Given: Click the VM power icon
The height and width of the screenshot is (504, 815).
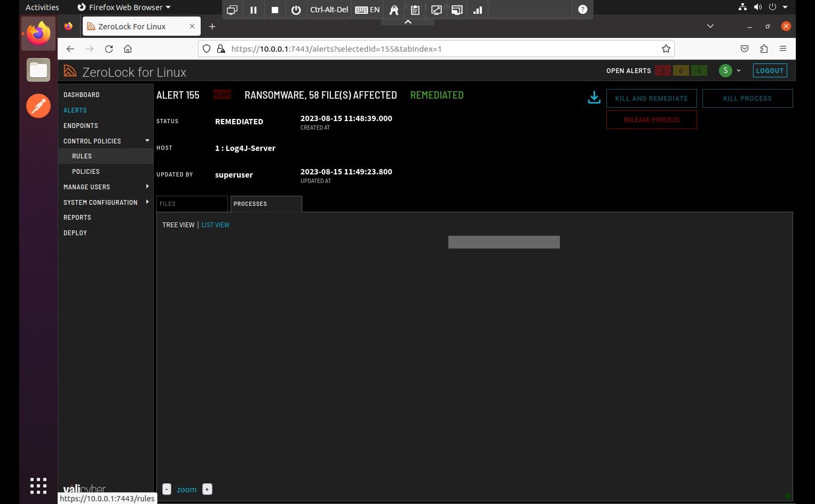Looking at the screenshot, I should pyautogui.click(x=296, y=10).
